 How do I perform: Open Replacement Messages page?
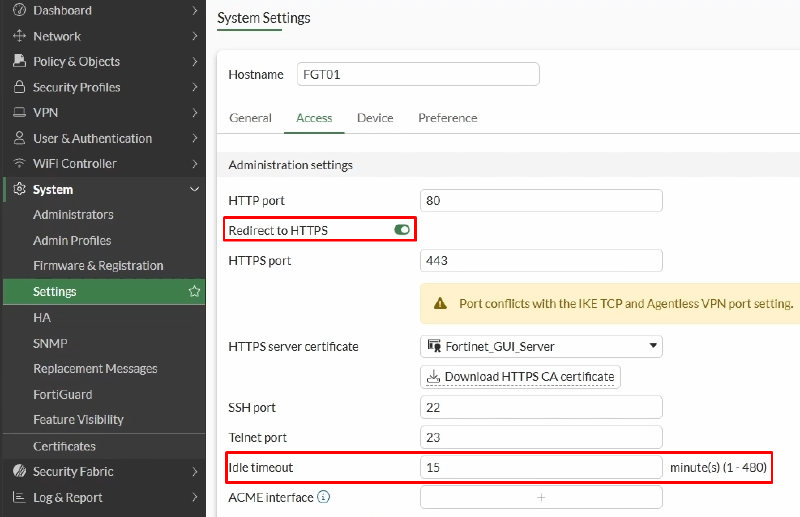[95, 368]
